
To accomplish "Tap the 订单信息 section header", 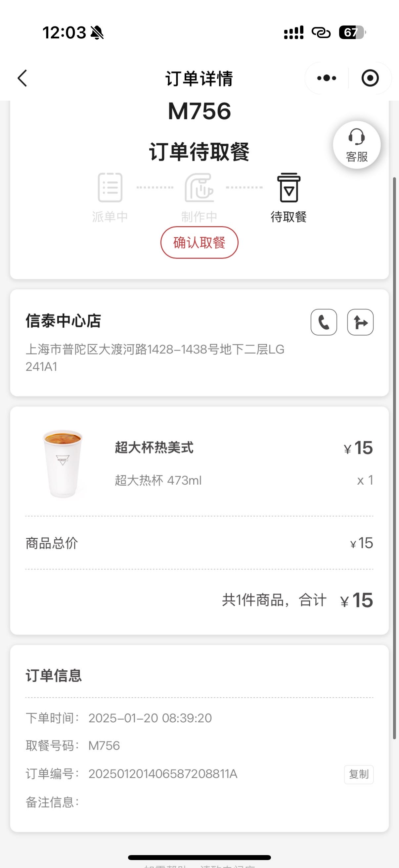I will (54, 676).
